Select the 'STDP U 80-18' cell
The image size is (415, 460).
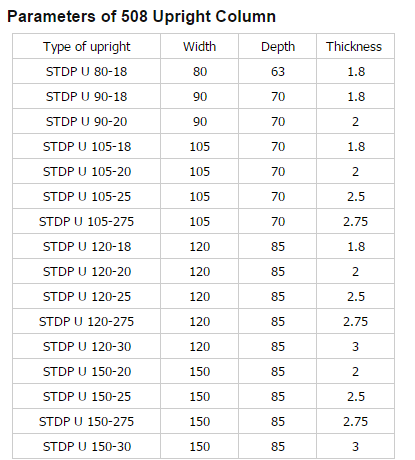pyautogui.click(x=87, y=71)
